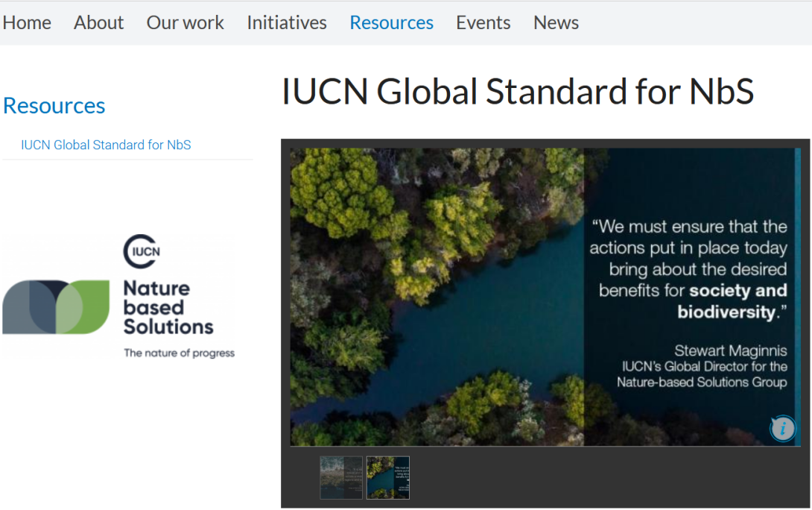Click the Resources sidebar heading link
This screenshot has height=510, width=812.
tap(54, 106)
